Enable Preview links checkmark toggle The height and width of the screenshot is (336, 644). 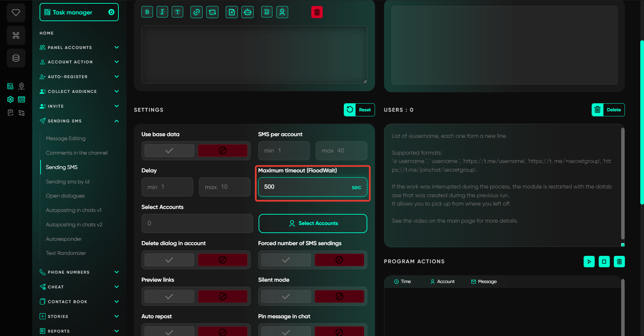pos(169,296)
